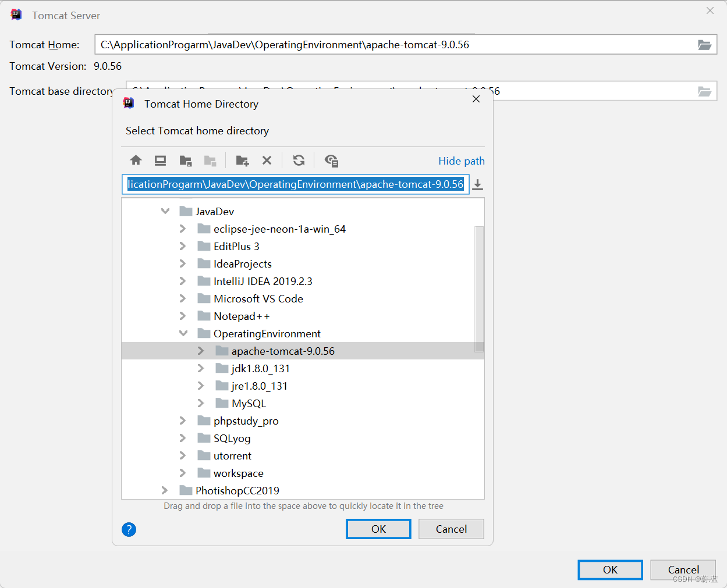This screenshot has width=727, height=588.
Task: Expand the workspace folder
Action: pos(183,473)
